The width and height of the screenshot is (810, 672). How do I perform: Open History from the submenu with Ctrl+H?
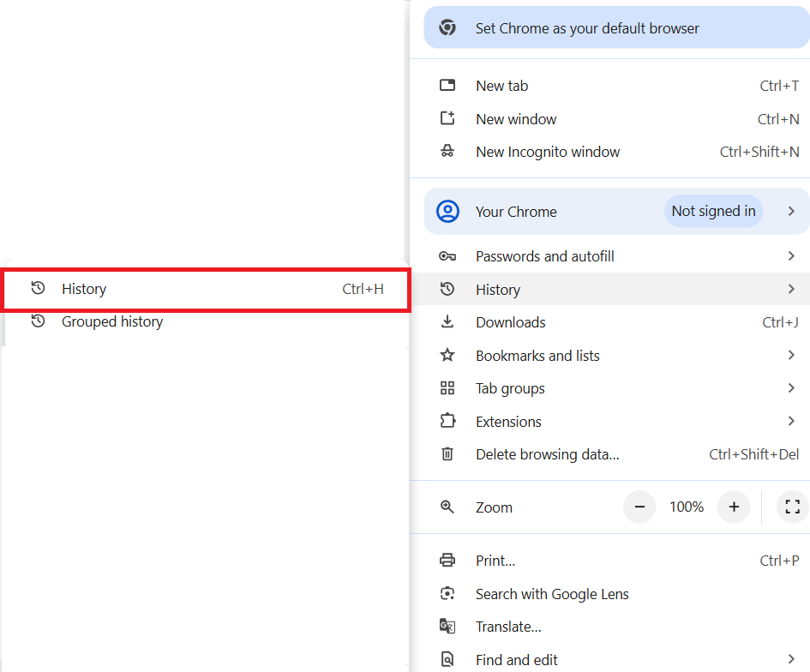click(x=207, y=289)
